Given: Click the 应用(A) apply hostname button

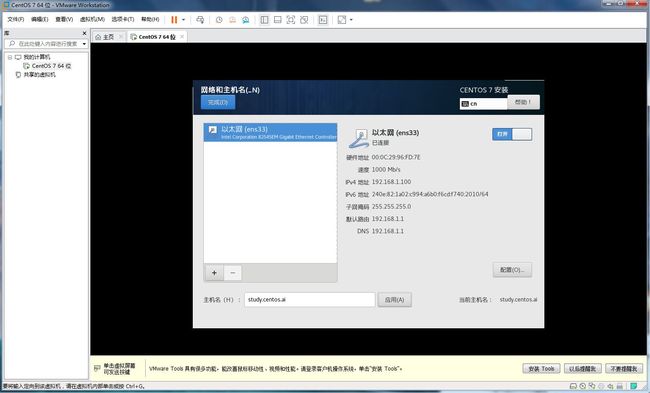Looking at the screenshot, I should [x=394, y=299].
